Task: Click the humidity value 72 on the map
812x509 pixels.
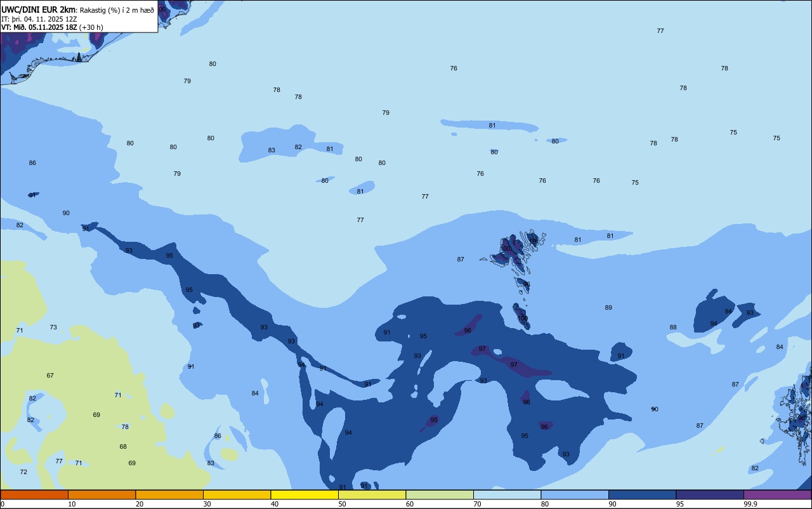Action: click(23, 472)
